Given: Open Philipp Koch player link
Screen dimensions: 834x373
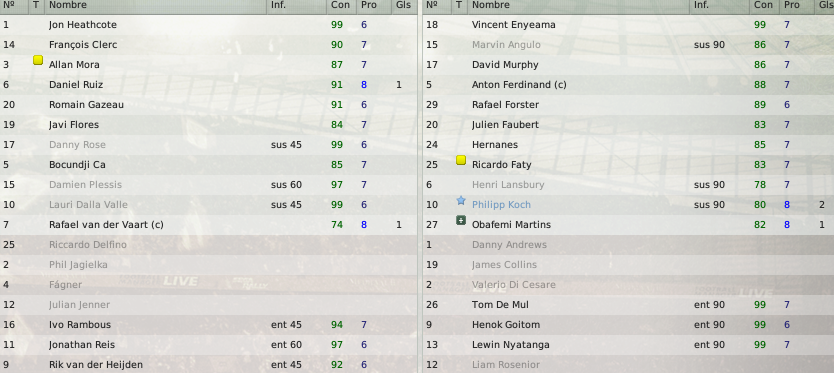Looking at the screenshot, I should (501, 205).
